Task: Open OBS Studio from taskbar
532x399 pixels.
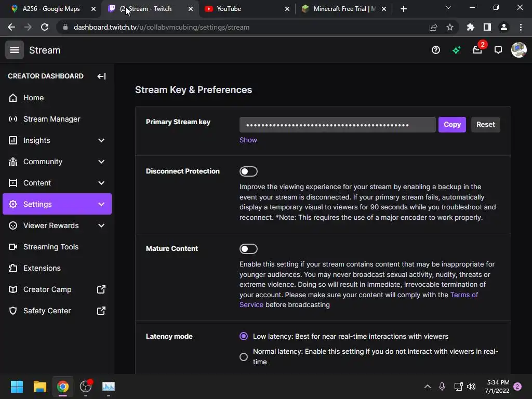Action: coord(86,387)
